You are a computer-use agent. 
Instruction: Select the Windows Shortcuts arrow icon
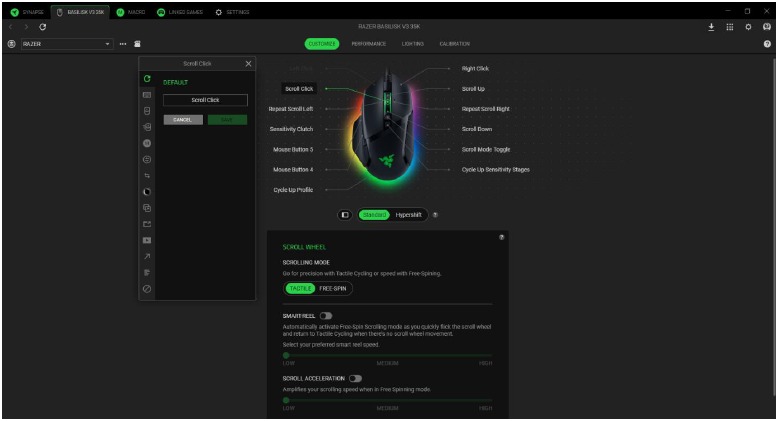click(147, 256)
